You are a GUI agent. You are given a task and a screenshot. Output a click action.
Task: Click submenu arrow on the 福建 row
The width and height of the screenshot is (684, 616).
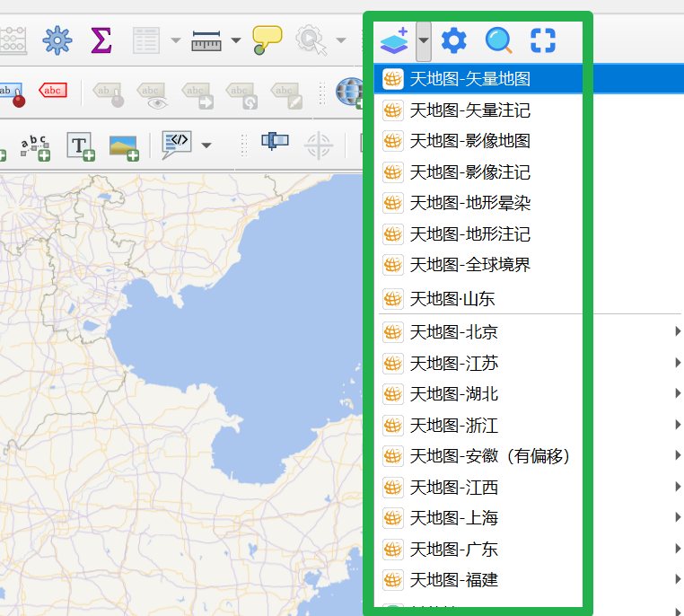tap(678, 579)
